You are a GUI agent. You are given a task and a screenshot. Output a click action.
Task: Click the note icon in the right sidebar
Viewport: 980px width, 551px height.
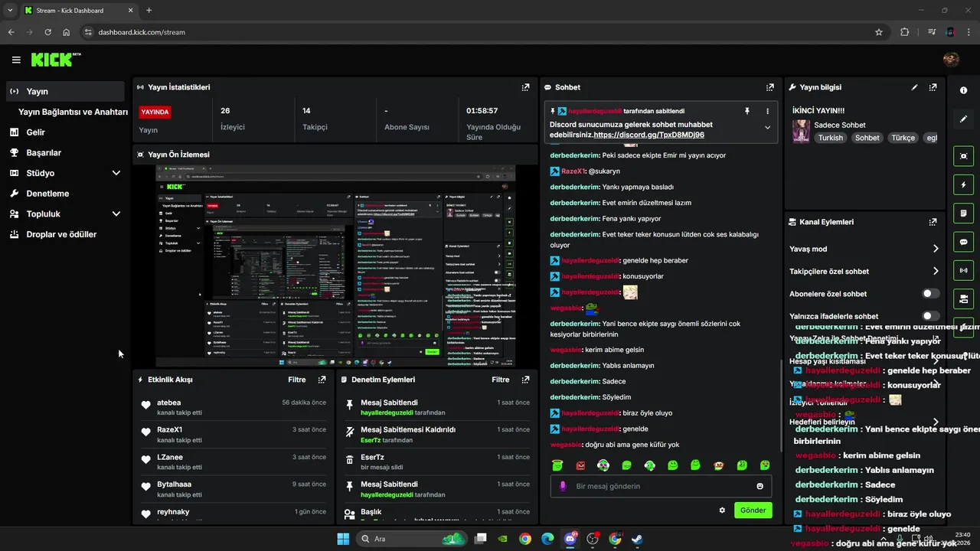963,213
